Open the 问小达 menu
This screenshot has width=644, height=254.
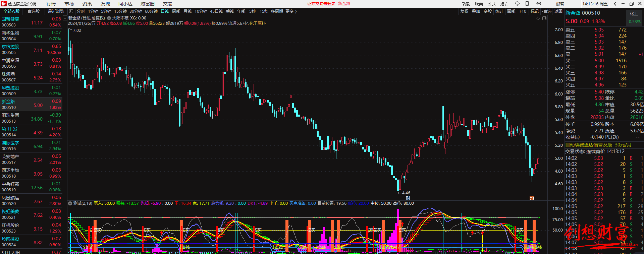click(125, 4)
